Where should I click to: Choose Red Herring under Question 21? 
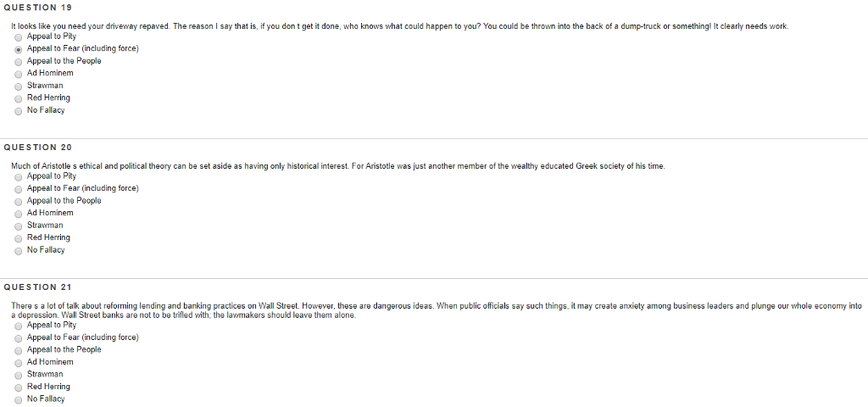(x=19, y=387)
